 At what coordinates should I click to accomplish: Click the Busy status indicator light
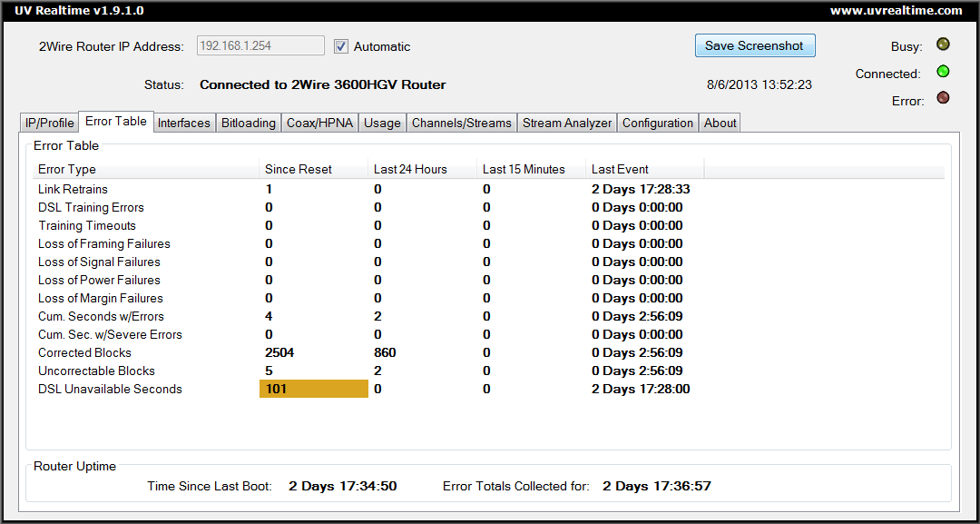[x=943, y=44]
